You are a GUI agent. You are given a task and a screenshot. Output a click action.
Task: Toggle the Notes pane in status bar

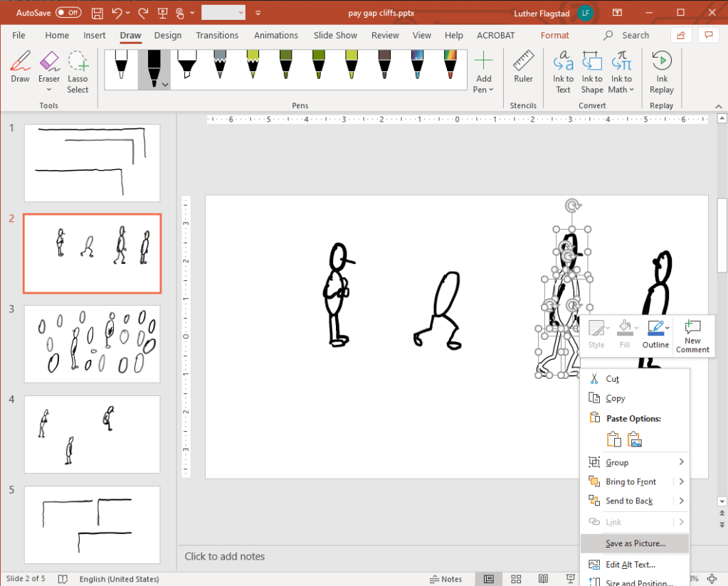pos(446,579)
